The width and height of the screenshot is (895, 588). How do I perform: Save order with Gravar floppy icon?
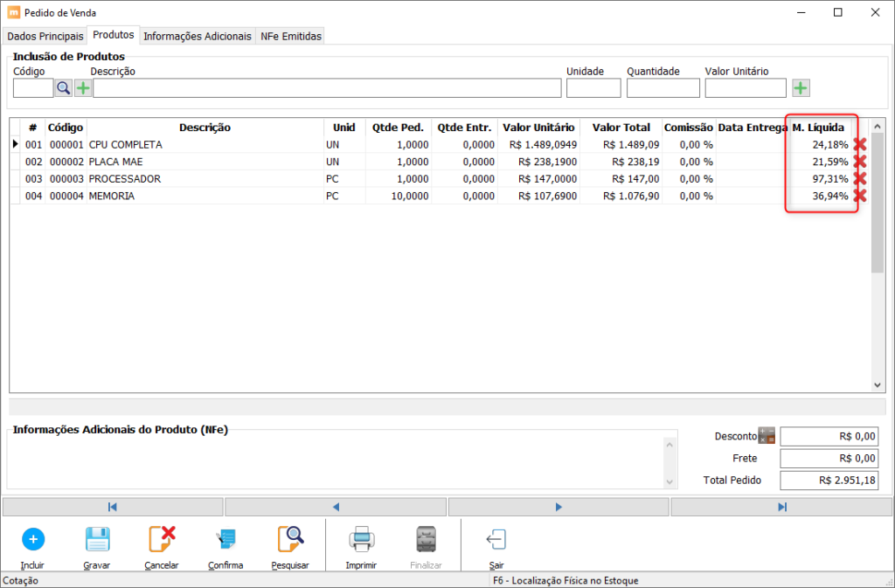tap(98, 540)
